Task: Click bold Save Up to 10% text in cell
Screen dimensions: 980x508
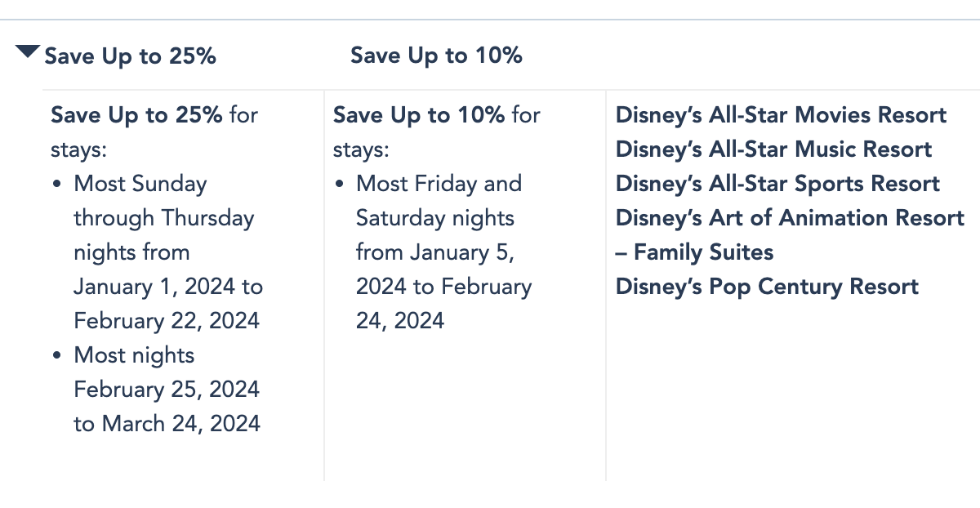Action: [x=419, y=115]
